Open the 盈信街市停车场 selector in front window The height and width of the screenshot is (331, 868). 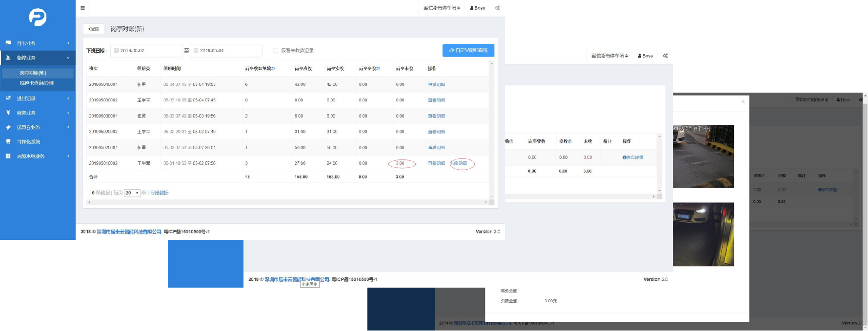(442, 8)
